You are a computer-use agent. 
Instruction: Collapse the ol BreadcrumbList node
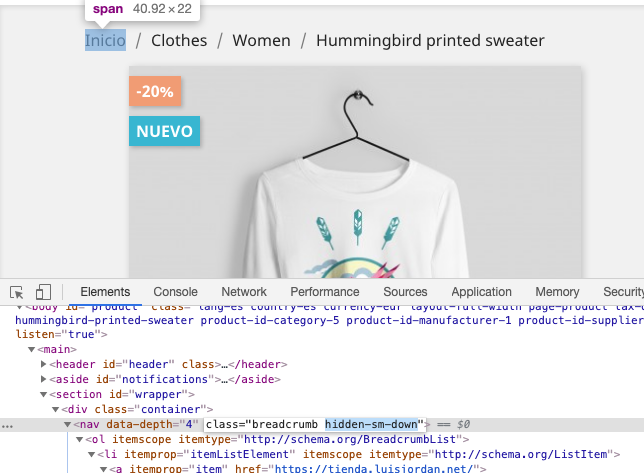pos(80,440)
